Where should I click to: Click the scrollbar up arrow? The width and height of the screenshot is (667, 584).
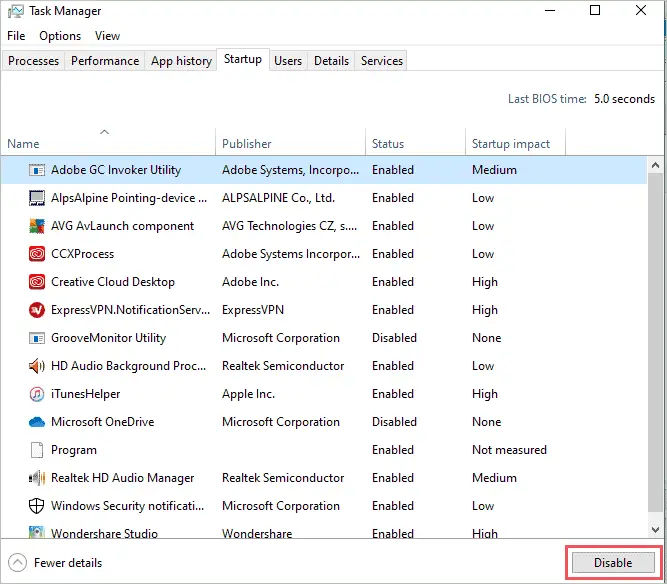point(656,165)
